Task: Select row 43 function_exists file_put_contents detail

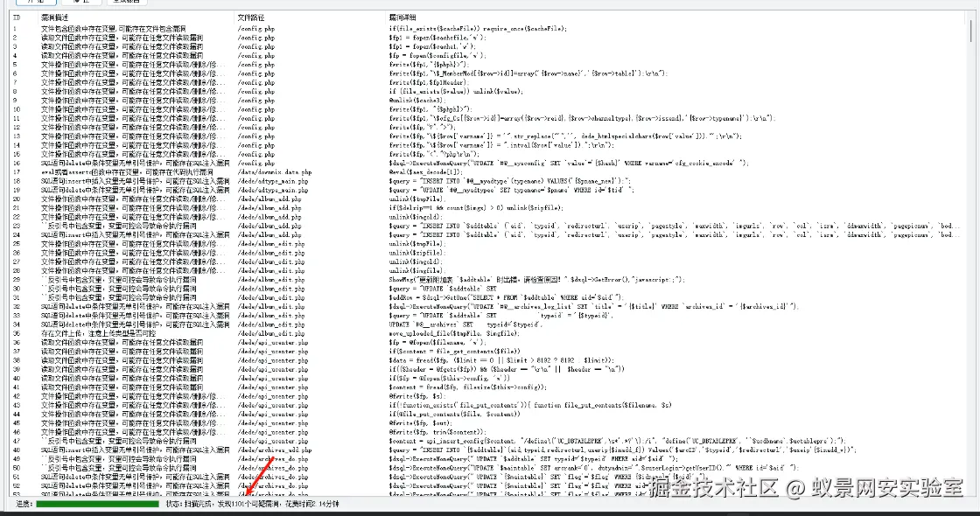Action: [x=530, y=406]
